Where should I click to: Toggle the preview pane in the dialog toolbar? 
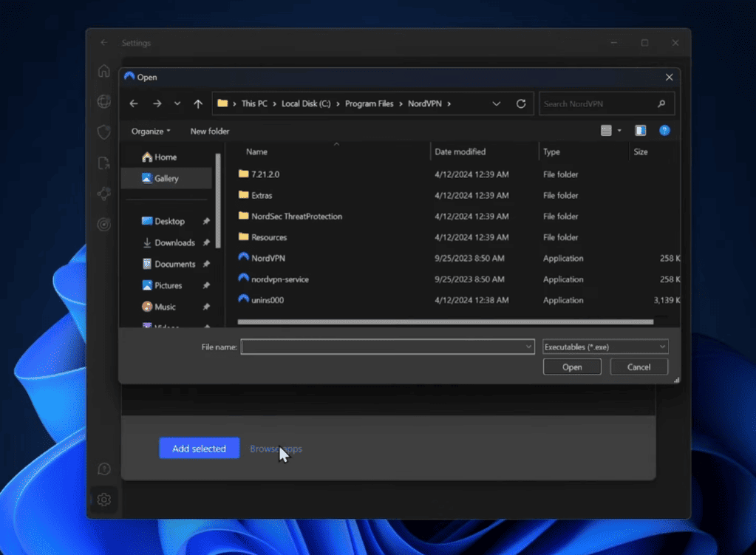(x=639, y=130)
